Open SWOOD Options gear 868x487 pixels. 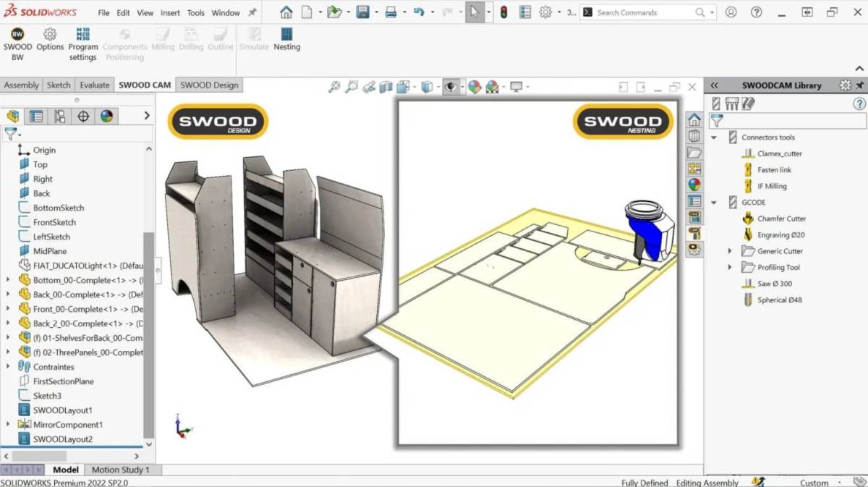pos(50,40)
